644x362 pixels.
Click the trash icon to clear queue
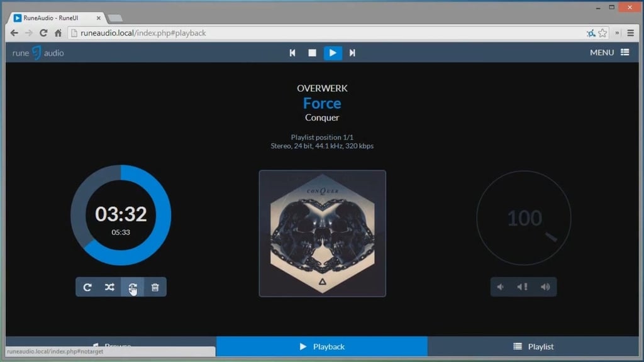[155, 287]
